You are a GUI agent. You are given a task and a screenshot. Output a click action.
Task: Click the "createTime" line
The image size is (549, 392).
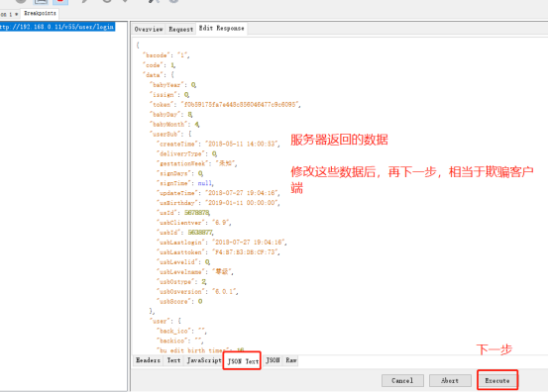click(x=218, y=144)
